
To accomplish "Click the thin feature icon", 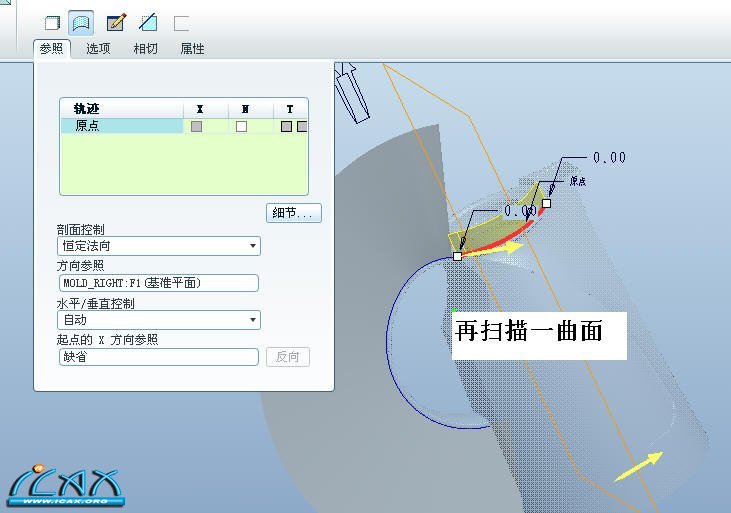I will 181,23.
